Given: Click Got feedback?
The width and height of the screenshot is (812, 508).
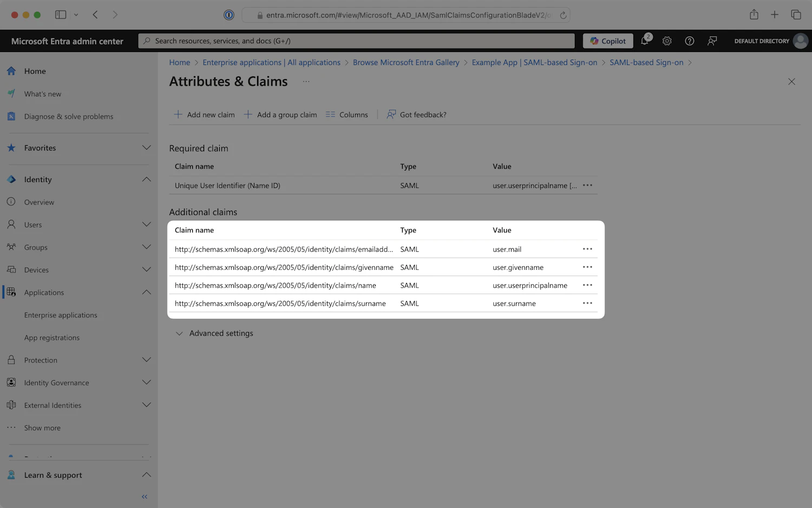Looking at the screenshot, I should (x=416, y=115).
